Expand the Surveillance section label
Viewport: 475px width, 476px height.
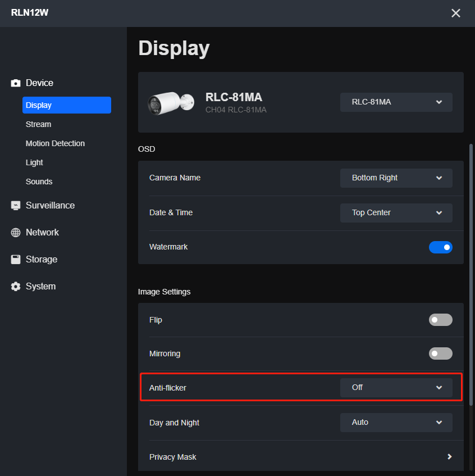(50, 206)
